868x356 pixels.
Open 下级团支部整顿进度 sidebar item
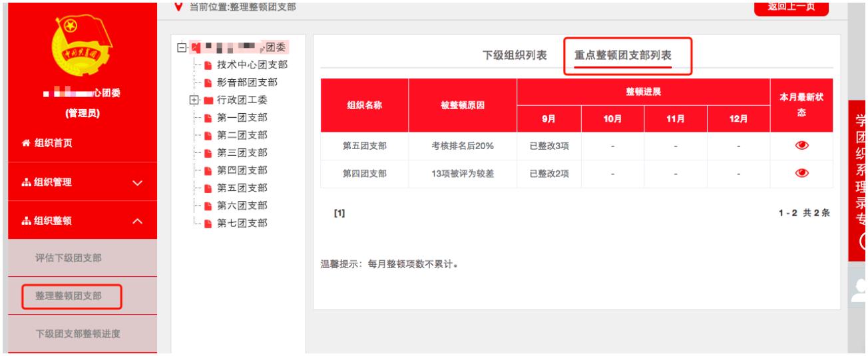tap(72, 333)
